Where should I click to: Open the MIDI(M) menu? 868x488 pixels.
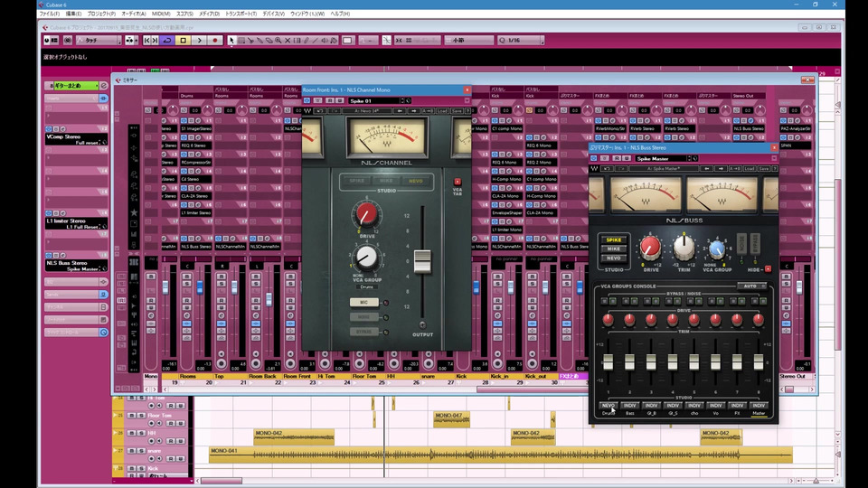(161, 14)
